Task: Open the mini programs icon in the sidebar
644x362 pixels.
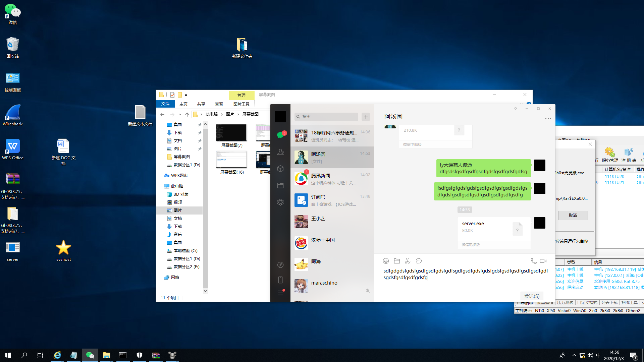Action: tap(280, 265)
